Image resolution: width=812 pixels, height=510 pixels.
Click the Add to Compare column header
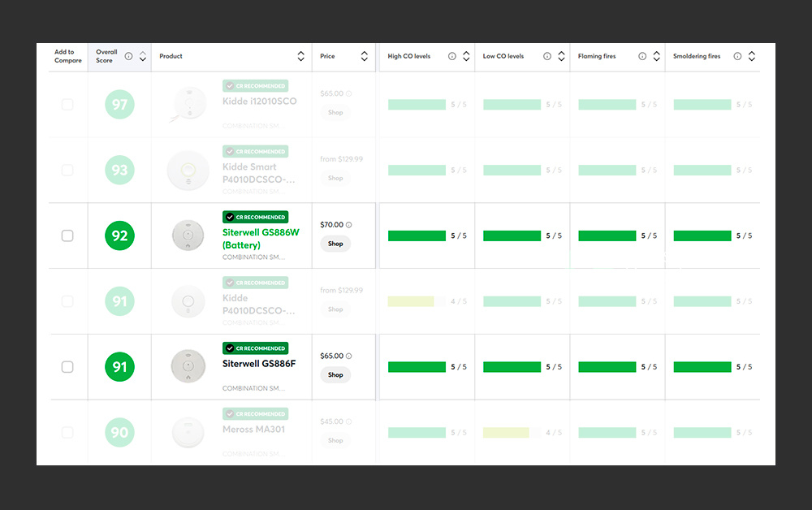click(68, 56)
